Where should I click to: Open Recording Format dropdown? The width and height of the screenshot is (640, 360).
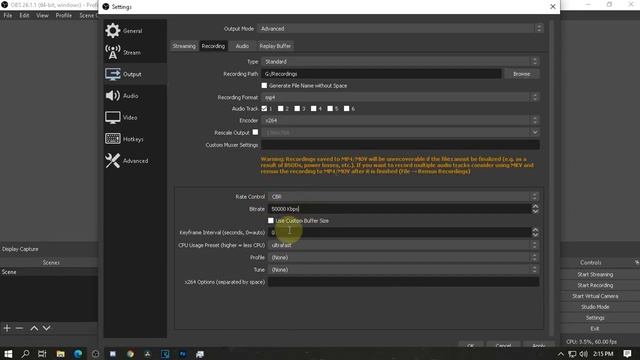[400, 97]
